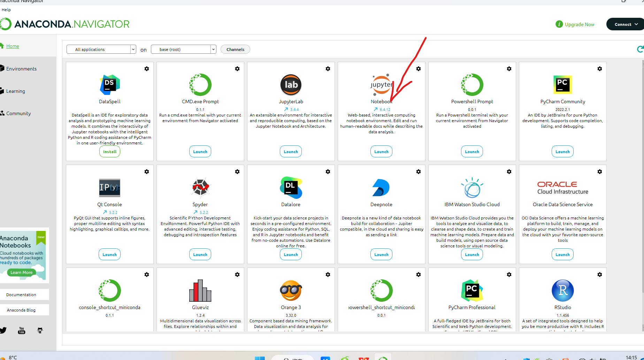Image resolution: width=644 pixels, height=360 pixels.
Task: Click Learn More on Anaconda Notebooks
Action: click(22, 272)
